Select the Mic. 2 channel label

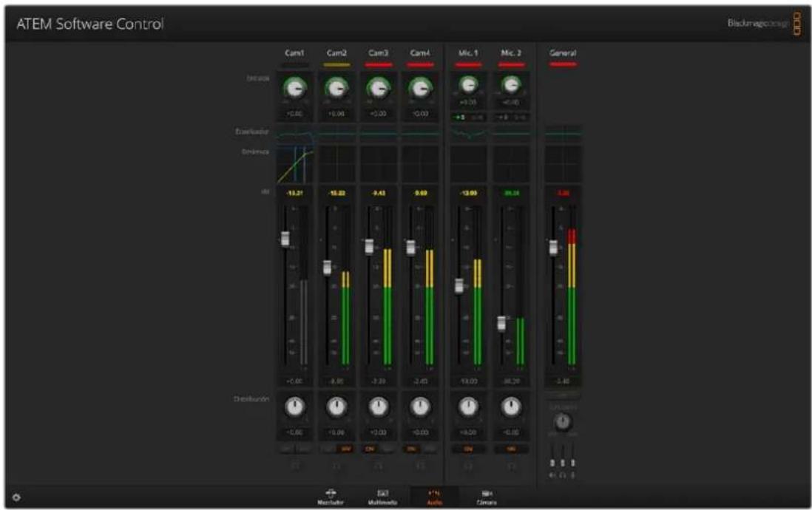tap(511, 52)
